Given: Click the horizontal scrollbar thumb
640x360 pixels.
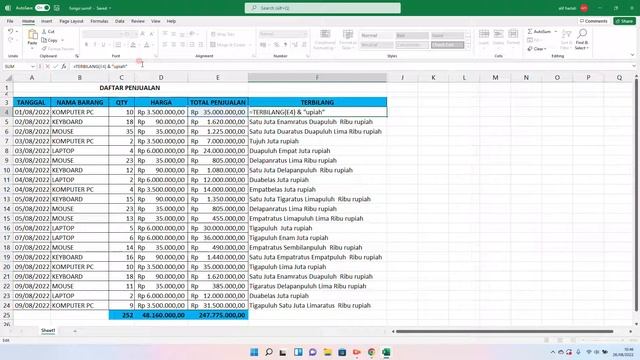Looking at the screenshot, I should pyautogui.click(x=504, y=331).
